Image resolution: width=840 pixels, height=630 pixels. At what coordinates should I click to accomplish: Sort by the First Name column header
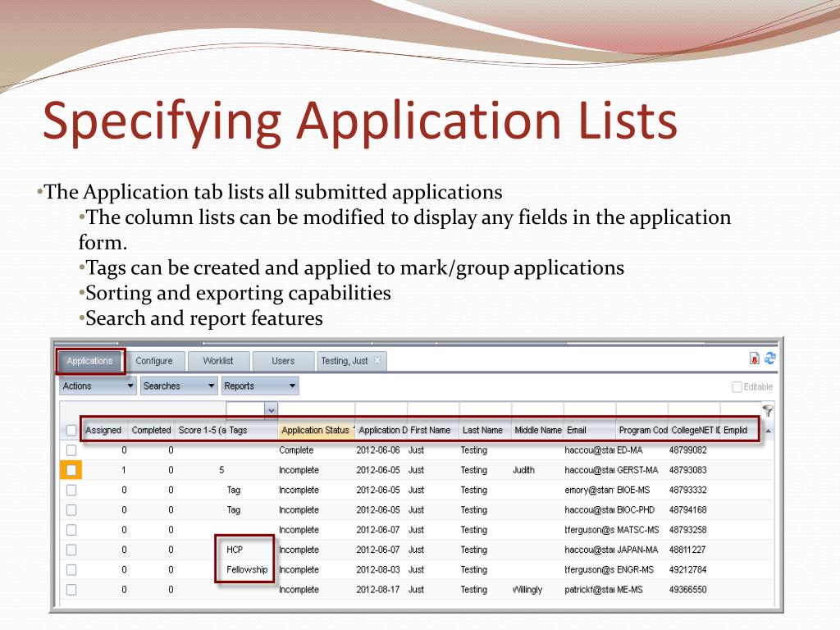pos(431,430)
